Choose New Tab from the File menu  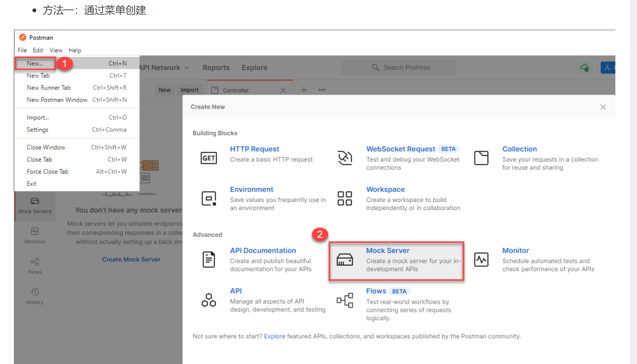coord(77,75)
